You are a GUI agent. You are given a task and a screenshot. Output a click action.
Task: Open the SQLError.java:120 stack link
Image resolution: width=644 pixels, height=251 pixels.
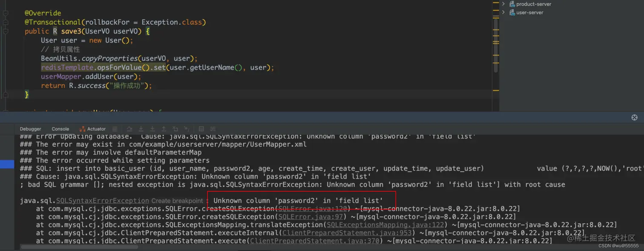[x=313, y=209]
